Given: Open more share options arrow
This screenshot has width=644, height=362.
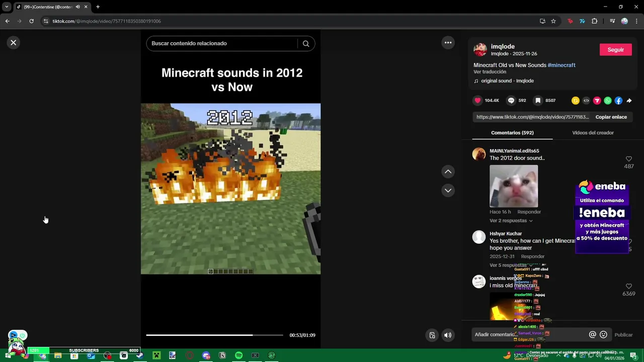Looking at the screenshot, I should click(x=629, y=101).
